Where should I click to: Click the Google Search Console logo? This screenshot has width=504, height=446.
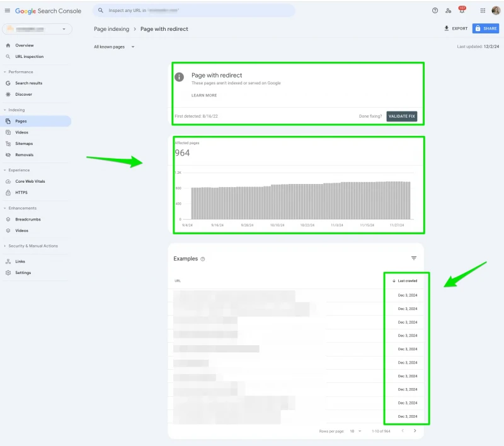click(49, 11)
